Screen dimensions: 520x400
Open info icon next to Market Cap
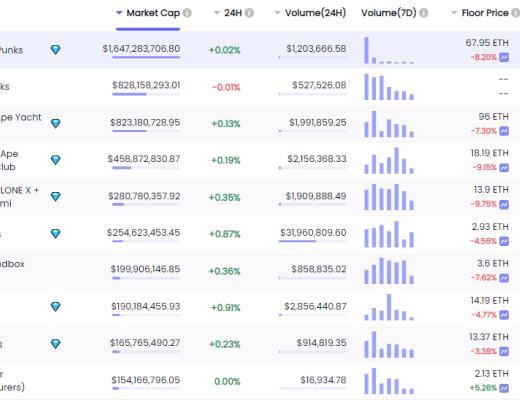pos(187,13)
